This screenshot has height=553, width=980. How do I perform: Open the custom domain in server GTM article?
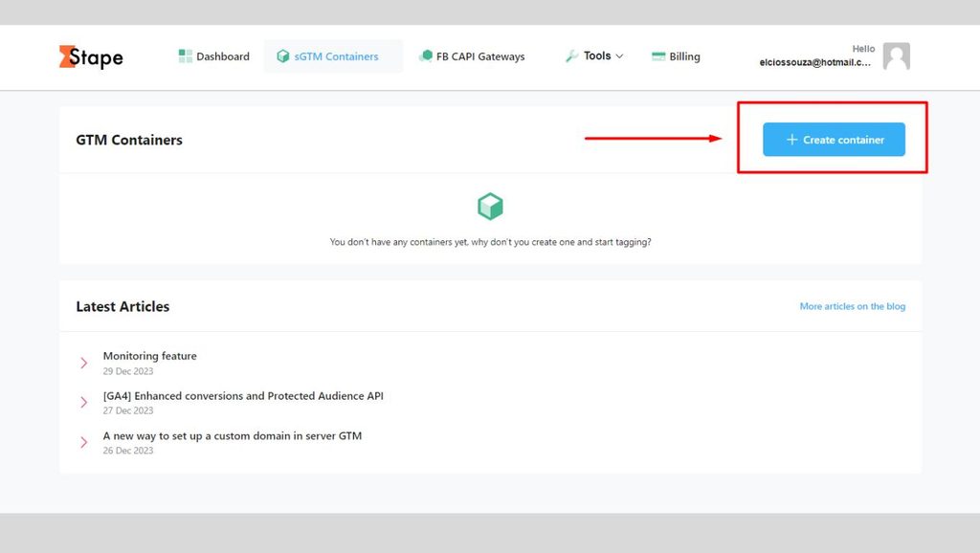coord(233,435)
